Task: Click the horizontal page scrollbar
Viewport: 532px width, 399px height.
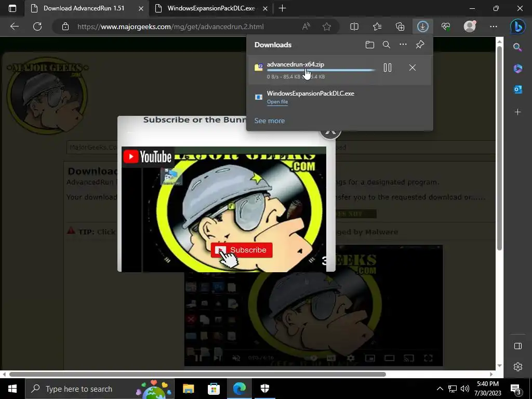Action: click(x=197, y=374)
